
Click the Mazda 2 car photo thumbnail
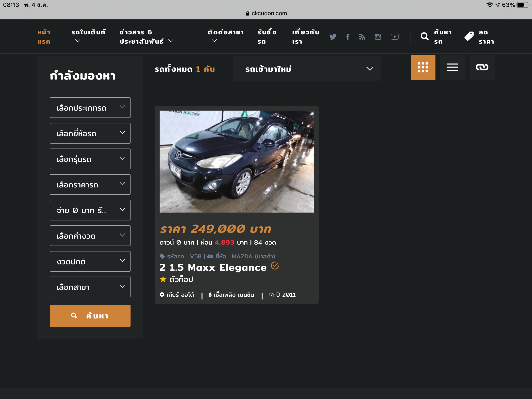[x=236, y=161]
